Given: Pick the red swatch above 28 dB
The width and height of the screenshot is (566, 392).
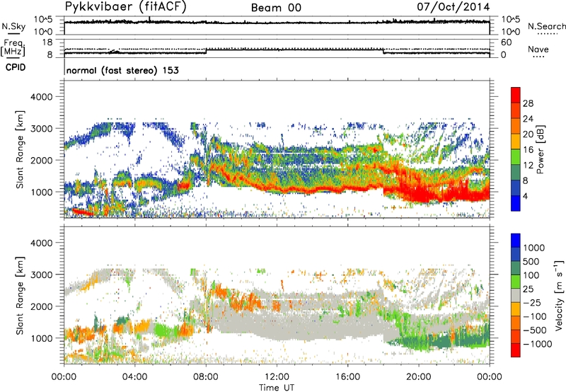Looking at the screenshot, I should (516, 95).
